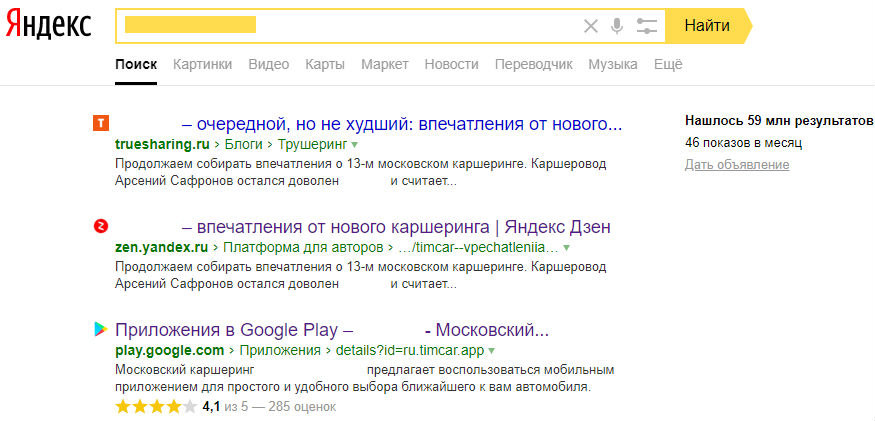Switch to the Картинки tab
This screenshot has width=875, height=421.
coord(203,64)
